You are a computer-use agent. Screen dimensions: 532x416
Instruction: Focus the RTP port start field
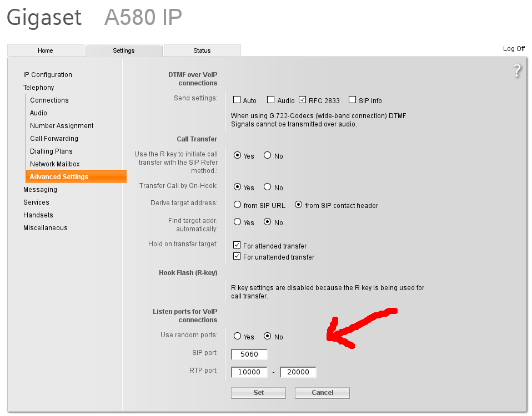pos(249,372)
